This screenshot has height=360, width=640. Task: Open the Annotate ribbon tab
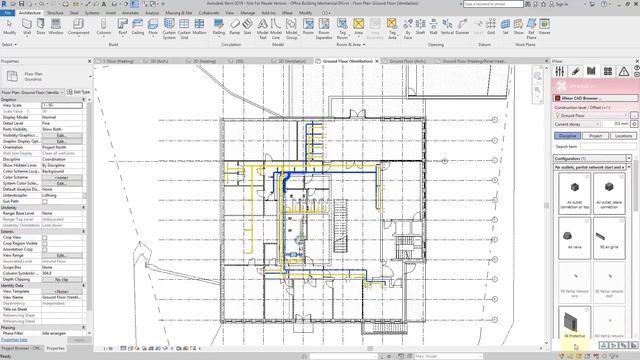131,13
